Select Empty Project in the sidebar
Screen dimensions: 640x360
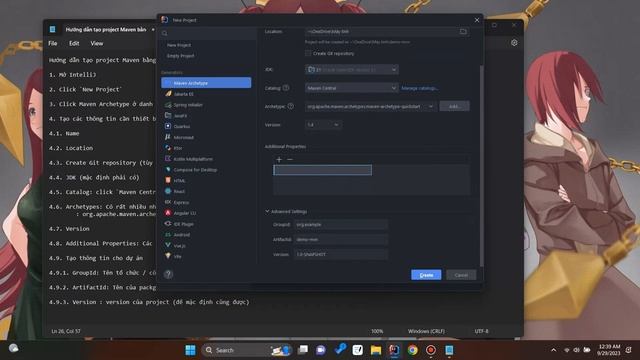[180, 56]
